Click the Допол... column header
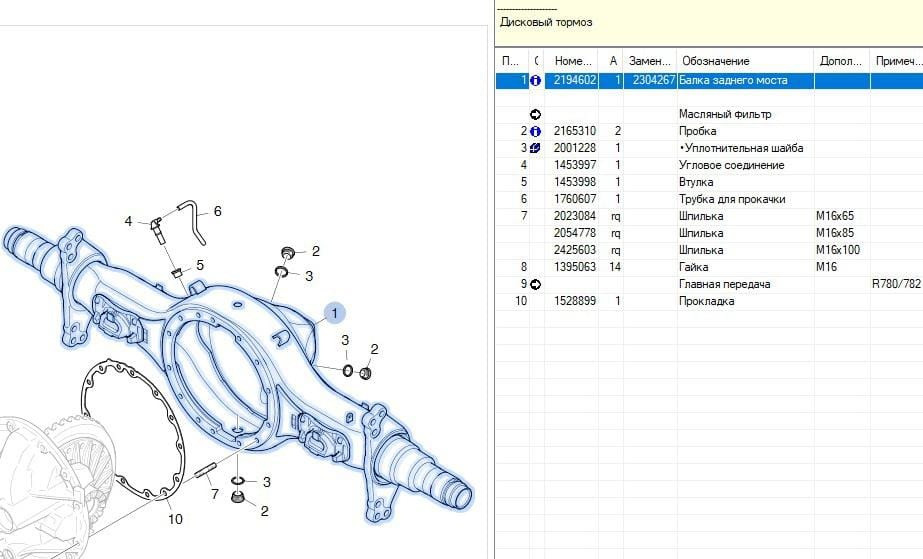923x559 pixels. coord(841,61)
